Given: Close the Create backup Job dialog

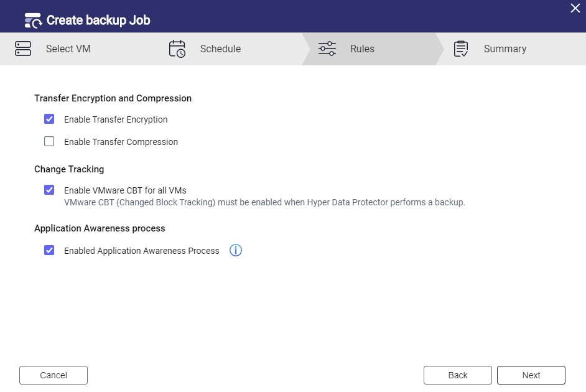Looking at the screenshot, I should click(x=575, y=8).
